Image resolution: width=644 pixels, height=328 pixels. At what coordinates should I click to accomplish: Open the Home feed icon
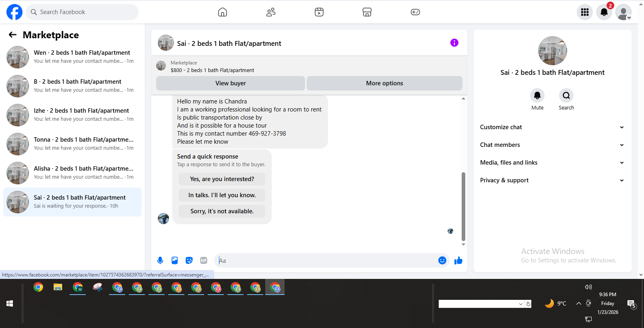click(x=223, y=12)
